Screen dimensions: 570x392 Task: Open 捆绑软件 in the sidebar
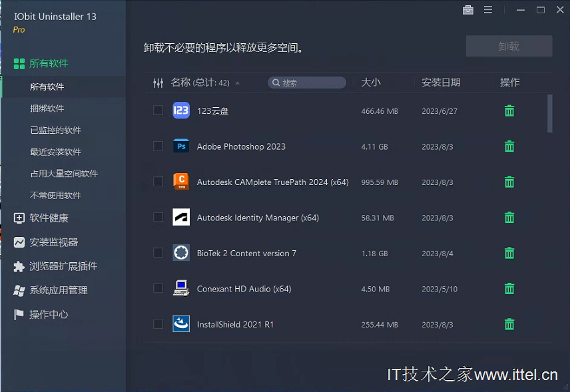(47, 108)
